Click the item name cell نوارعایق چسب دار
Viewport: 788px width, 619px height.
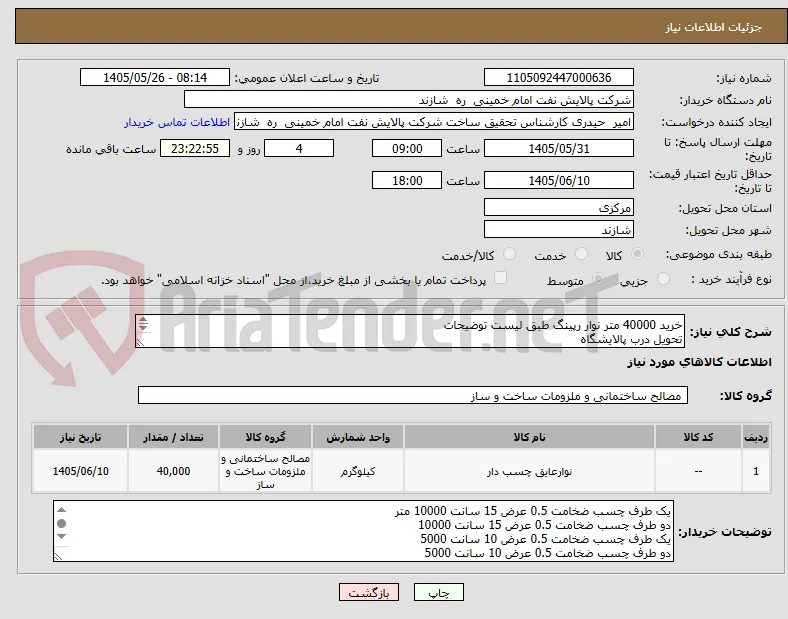pos(529,471)
